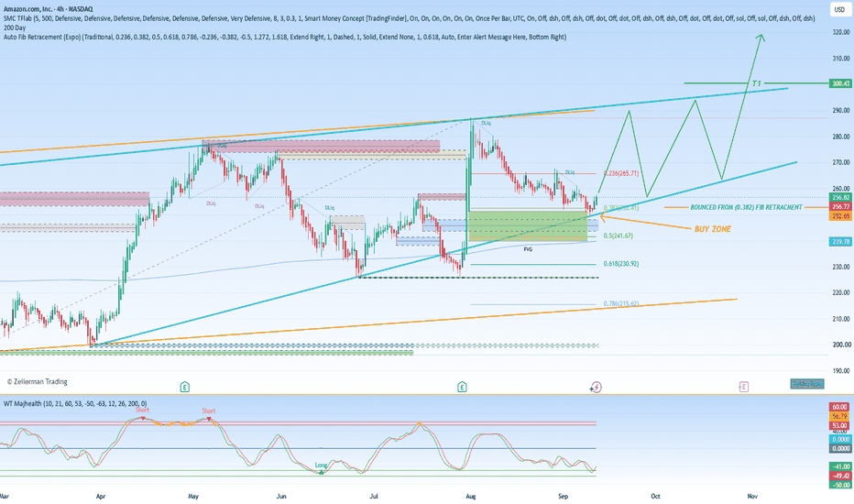Click the orange 252.65 price tag
The height and width of the screenshot is (504, 854).
[840, 215]
